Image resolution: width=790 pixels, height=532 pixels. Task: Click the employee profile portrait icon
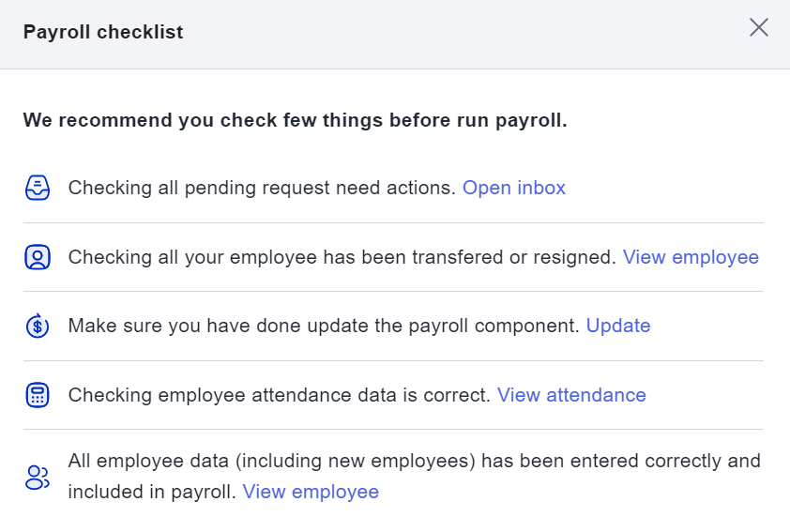tap(38, 257)
